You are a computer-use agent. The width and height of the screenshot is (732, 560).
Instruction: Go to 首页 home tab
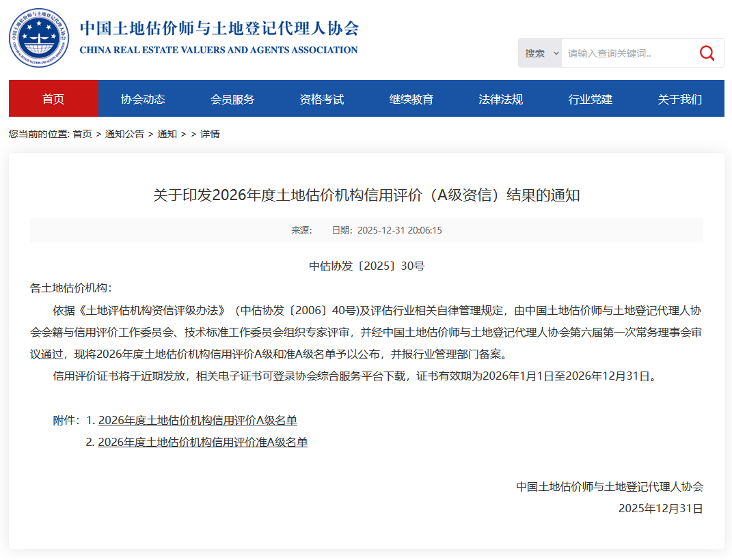coord(53,99)
